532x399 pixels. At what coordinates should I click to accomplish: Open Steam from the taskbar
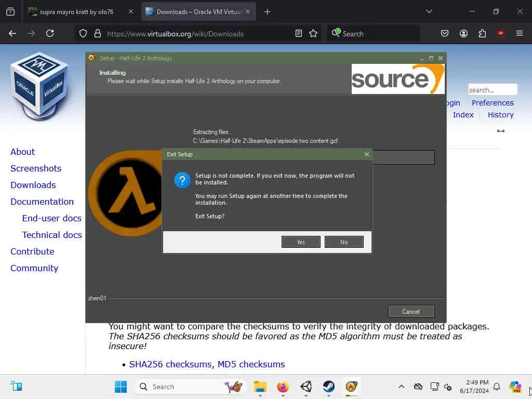pos(329,387)
